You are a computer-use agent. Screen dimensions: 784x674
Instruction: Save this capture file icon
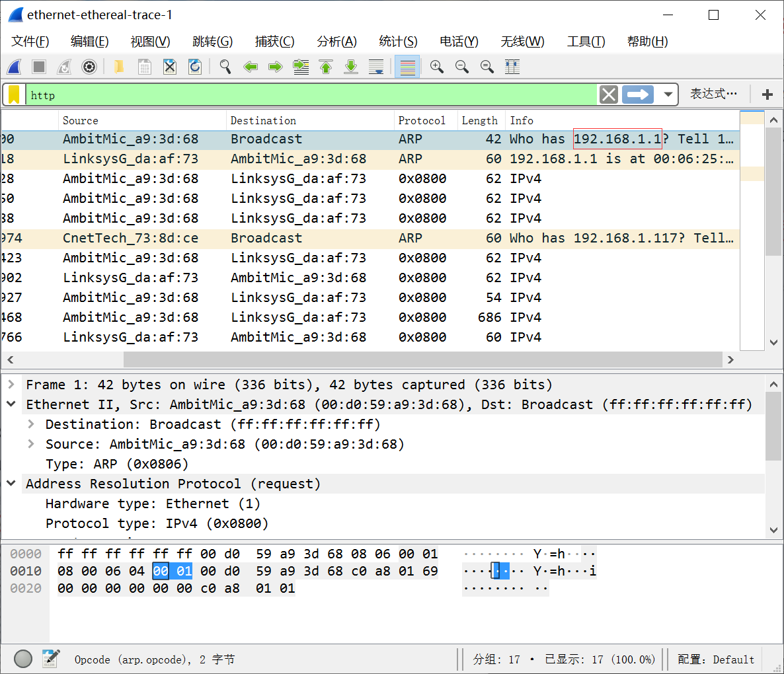(x=145, y=67)
